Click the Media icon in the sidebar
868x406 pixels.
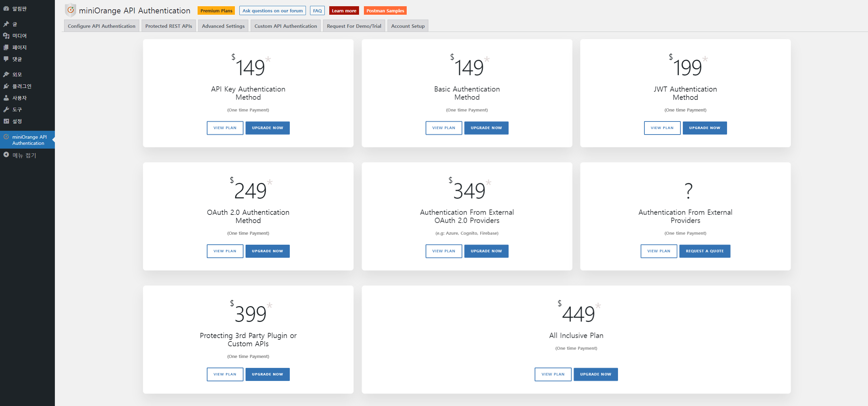pyautogui.click(x=6, y=36)
